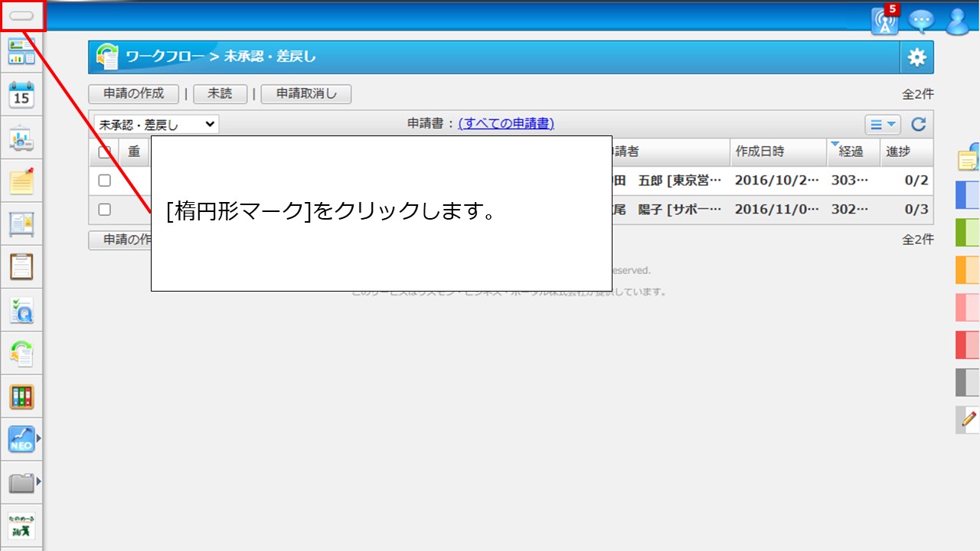Check the second application row checkbox

[105, 210]
